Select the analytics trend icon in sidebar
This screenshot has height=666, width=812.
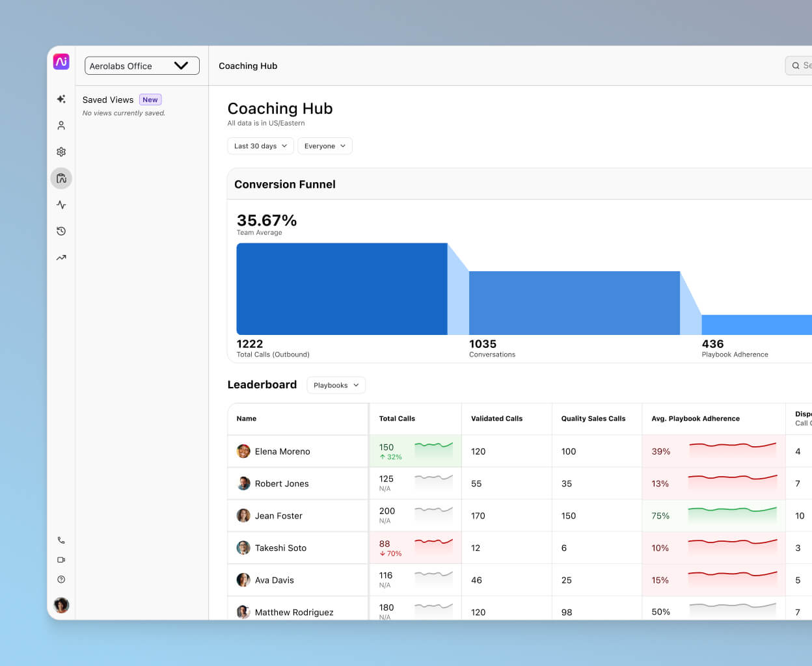(61, 257)
